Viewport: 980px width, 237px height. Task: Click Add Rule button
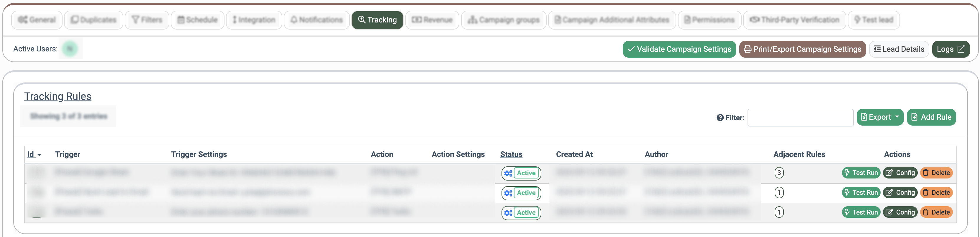click(x=931, y=117)
